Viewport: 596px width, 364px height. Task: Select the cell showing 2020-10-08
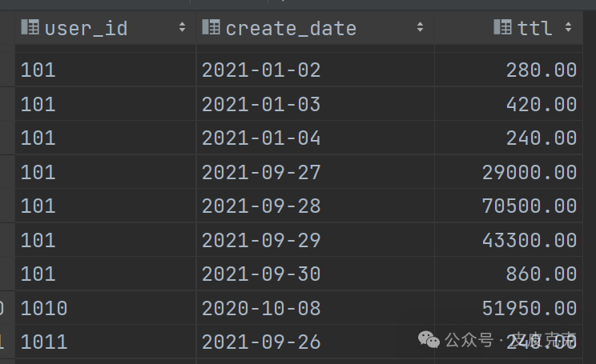(260, 308)
